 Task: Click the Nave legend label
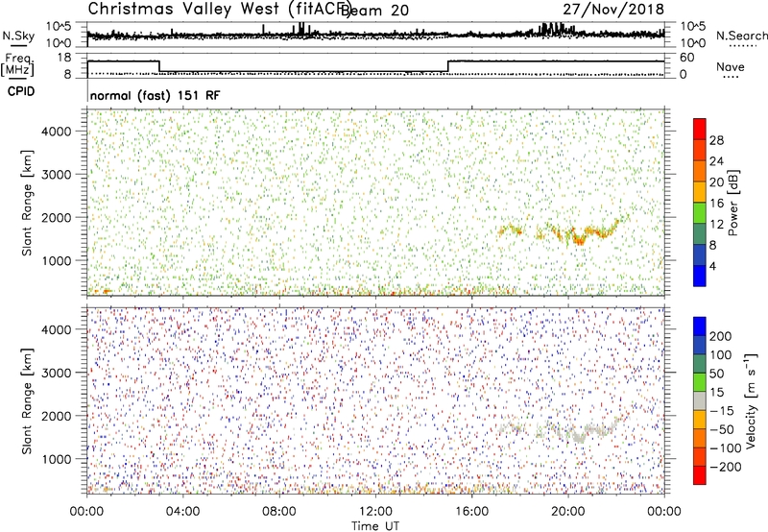[731, 66]
